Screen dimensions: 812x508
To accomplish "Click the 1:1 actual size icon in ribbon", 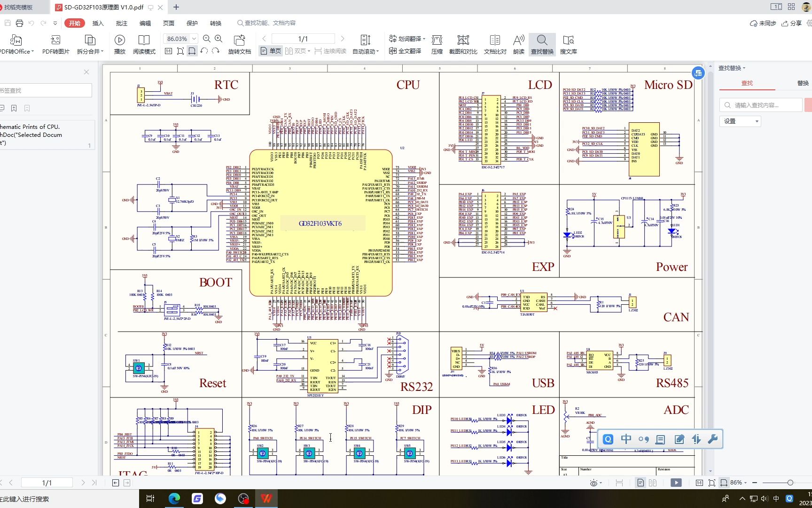I will click(x=169, y=51).
